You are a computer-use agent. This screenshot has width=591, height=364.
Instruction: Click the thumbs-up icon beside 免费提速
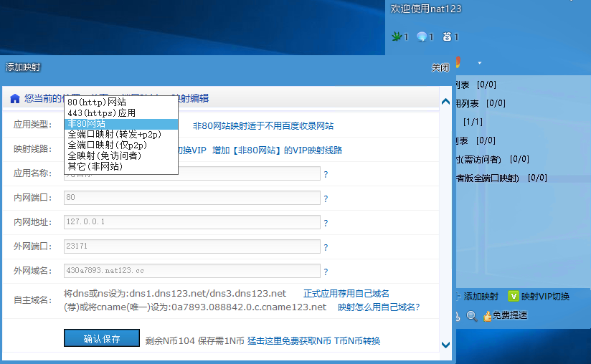487,315
